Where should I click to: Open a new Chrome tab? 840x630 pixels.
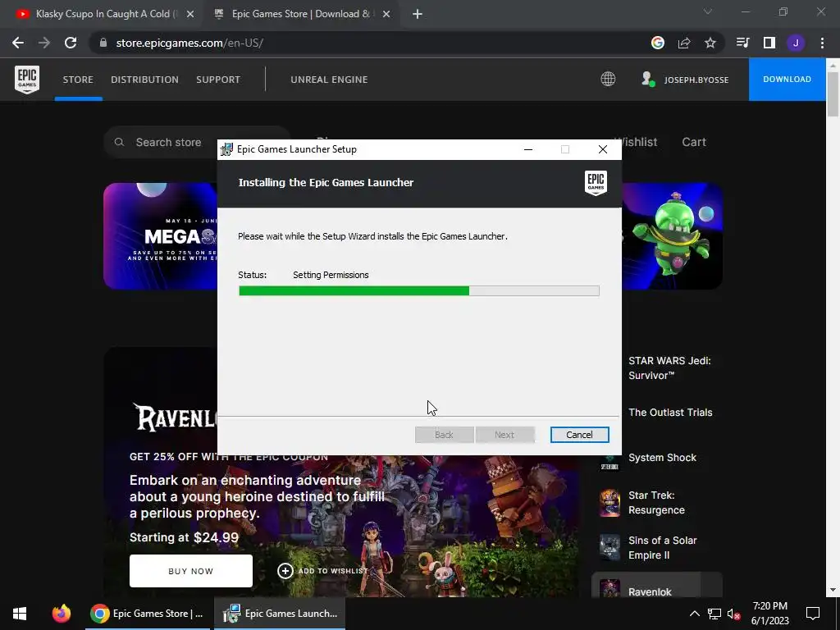point(418,15)
